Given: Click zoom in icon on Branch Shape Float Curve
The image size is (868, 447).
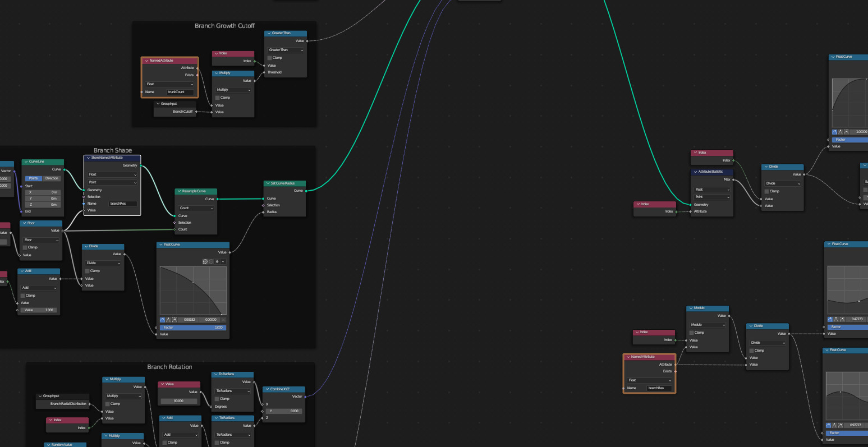Looking at the screenshot, I should (x=205, y=261).
